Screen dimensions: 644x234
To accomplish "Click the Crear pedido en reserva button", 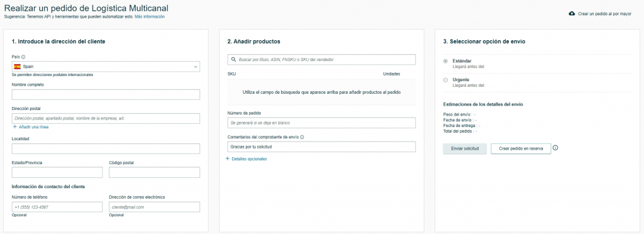I will pyautogui.click(x=521, y=148).
